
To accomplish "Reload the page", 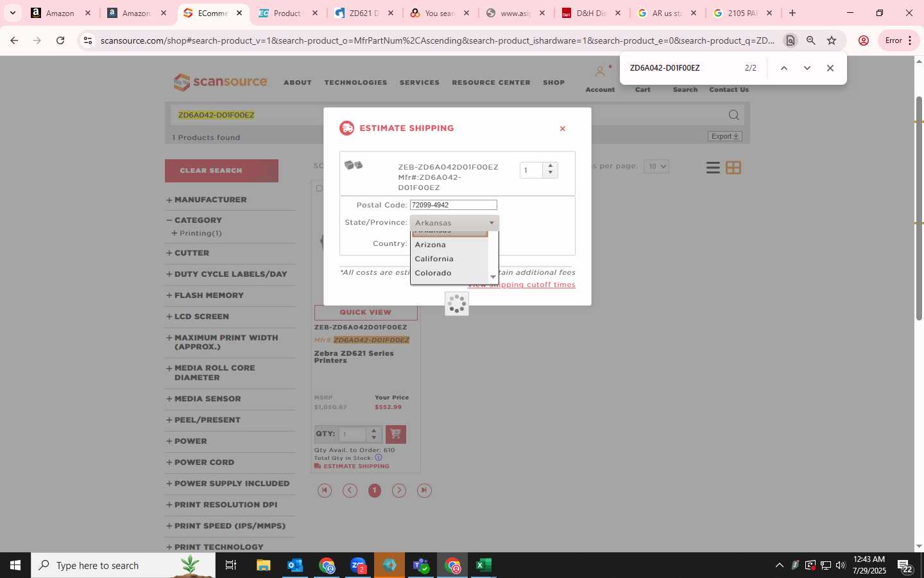I will click(60, 40).
